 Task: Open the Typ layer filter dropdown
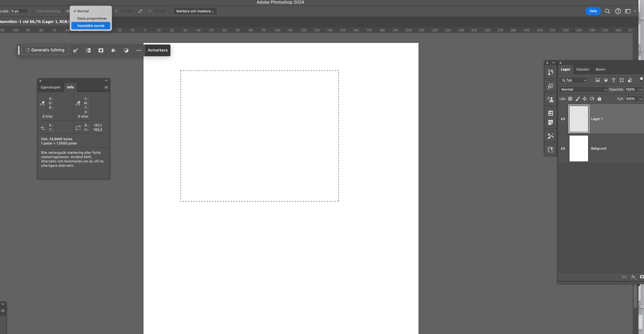573,80
